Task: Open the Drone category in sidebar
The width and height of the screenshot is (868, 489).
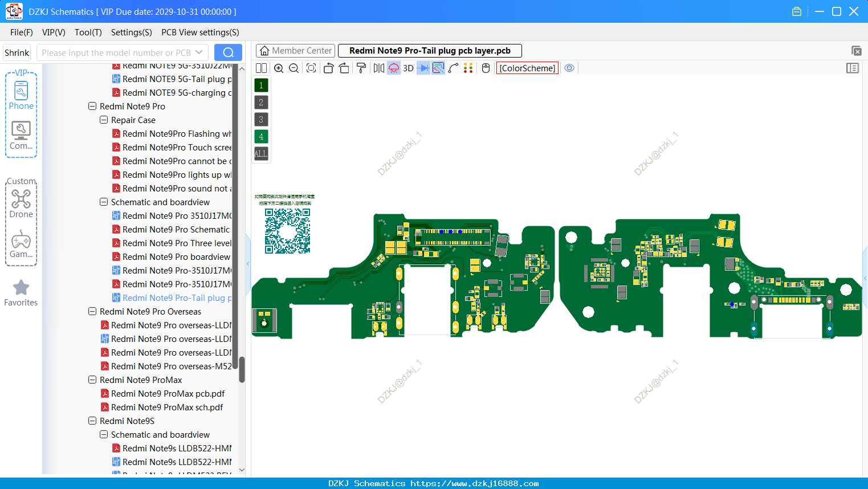Action: pyautogui.click(x=21, y=203)
